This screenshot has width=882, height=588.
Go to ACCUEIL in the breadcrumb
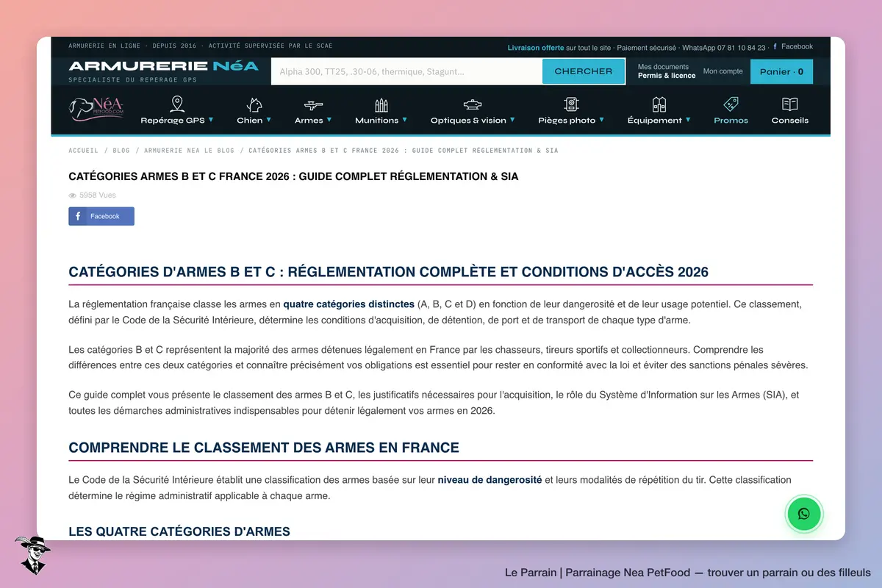click(83, 151)
